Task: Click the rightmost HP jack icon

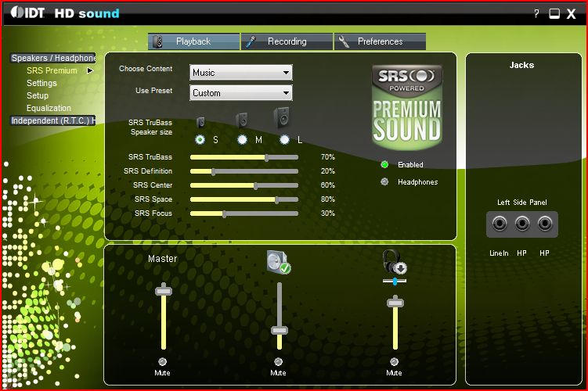Action: click(544, 224)
